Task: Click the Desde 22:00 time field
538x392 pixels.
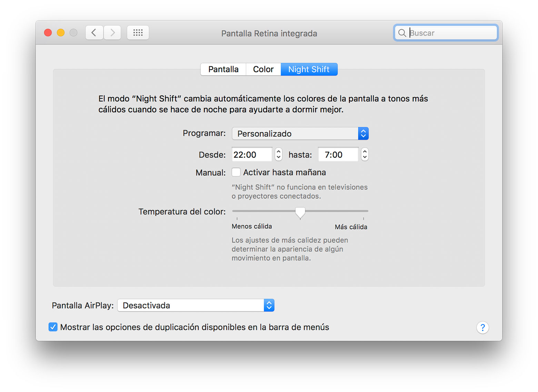Action: (x=252, y=155)
